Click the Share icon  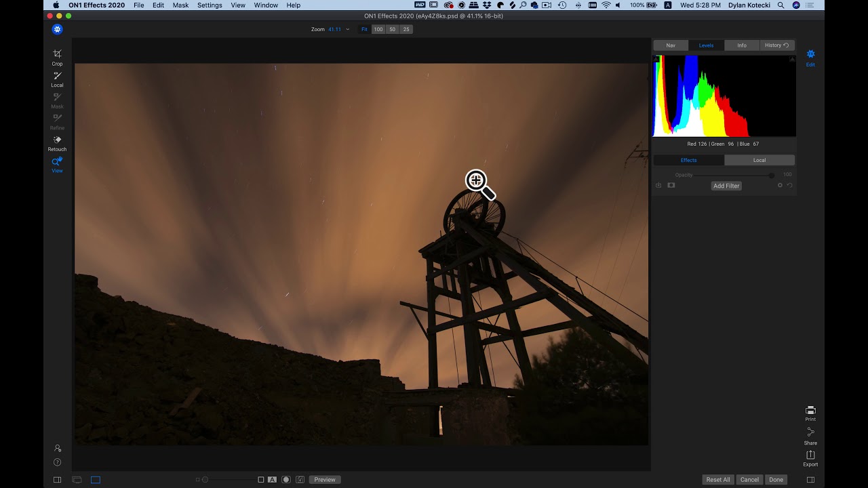tap(810, 433)
